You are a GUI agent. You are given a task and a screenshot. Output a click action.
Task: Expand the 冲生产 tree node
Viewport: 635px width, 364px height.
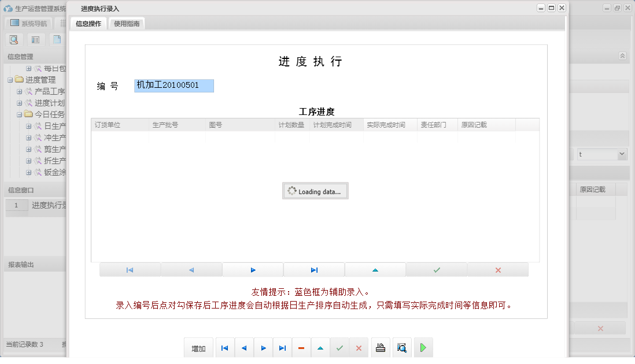28,138
